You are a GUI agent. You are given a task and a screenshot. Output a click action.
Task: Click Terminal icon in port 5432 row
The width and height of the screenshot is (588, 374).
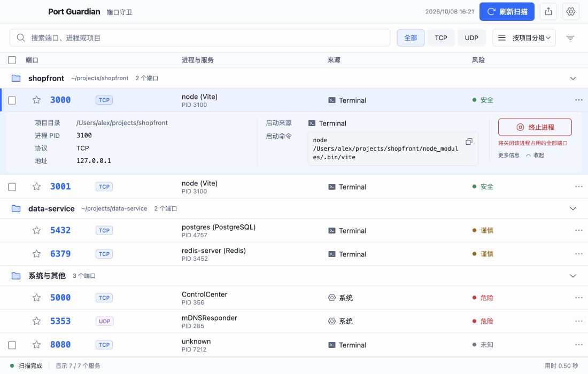coord(332,231)
